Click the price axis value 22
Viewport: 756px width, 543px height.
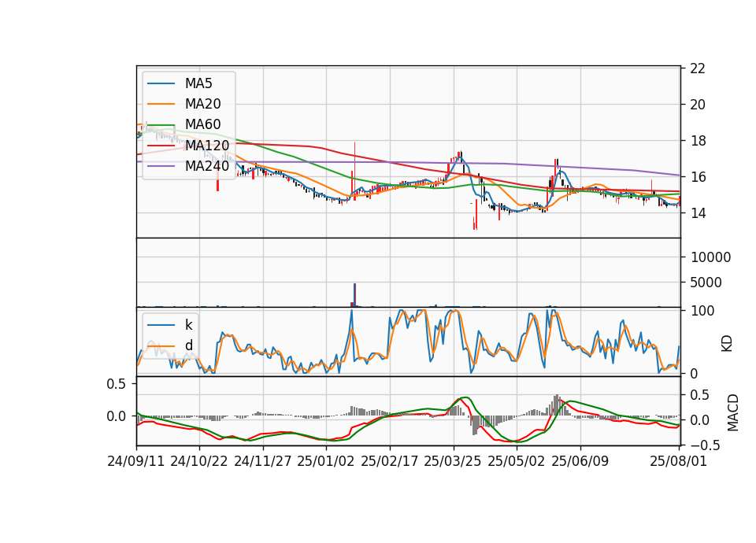point(698,68)
